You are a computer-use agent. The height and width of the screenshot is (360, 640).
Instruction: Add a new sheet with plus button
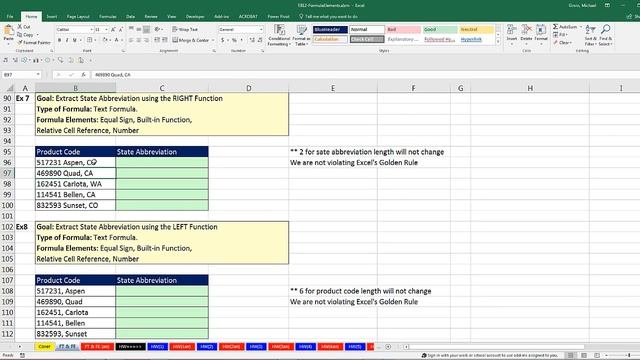pyautogui.click(x=388, y=347)
